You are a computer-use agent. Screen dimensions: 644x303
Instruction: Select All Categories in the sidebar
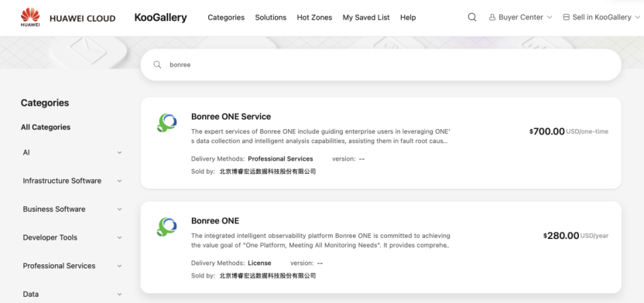[x=46, y=127]
